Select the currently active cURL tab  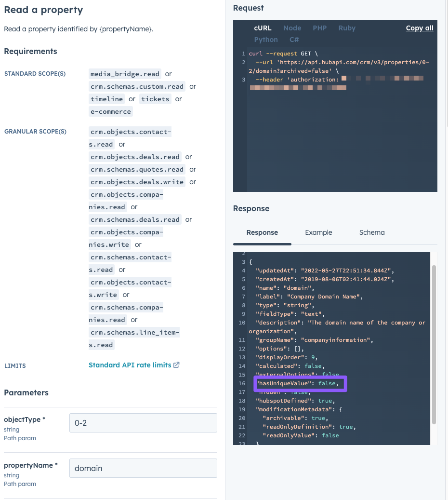tap(263, 28)
